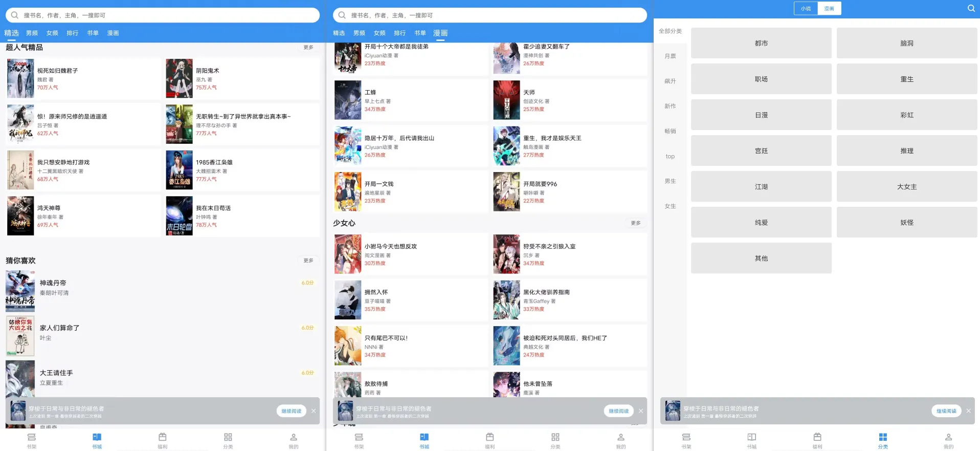980x451 pixels.
Task: Select the 男频 tab in the left panel
Action: [32, 33]
